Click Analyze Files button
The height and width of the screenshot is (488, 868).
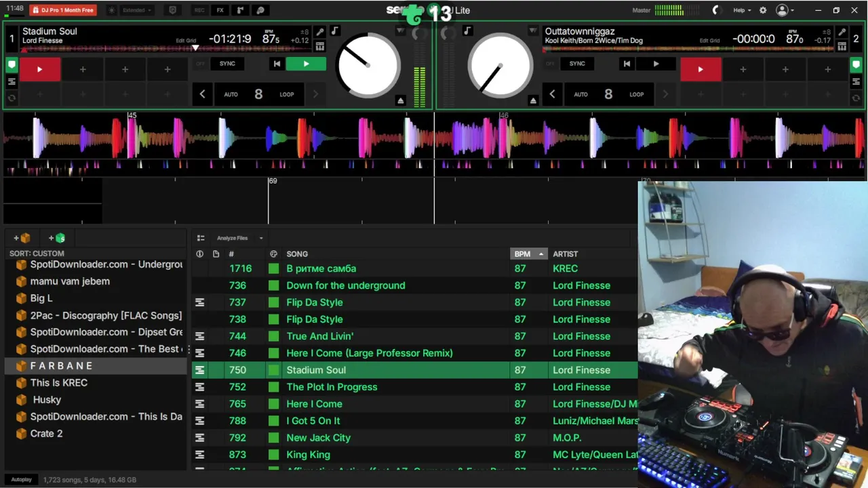(232, 238)
